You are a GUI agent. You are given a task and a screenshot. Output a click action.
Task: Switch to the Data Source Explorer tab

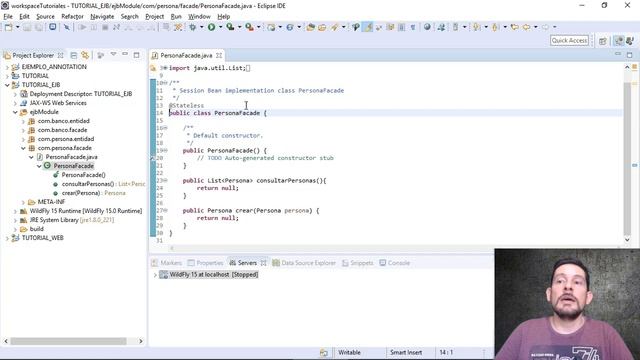[304, 263]
